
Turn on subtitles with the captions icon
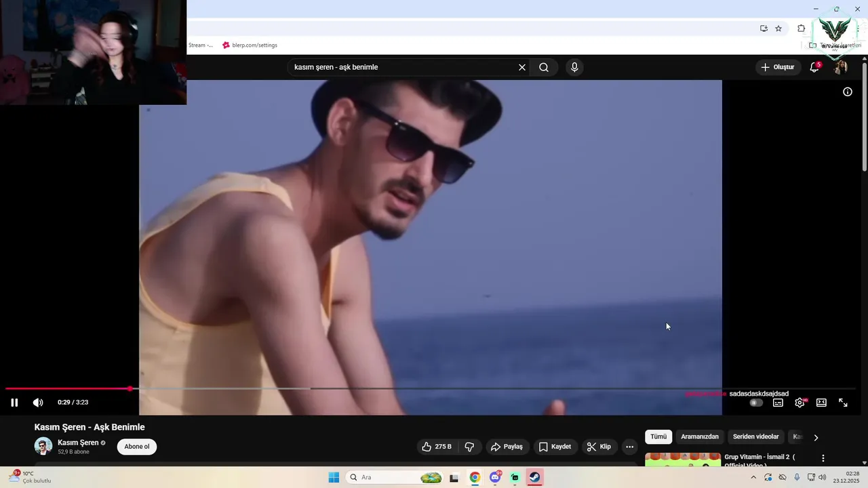pyautogui.click(x=778, y=403)
